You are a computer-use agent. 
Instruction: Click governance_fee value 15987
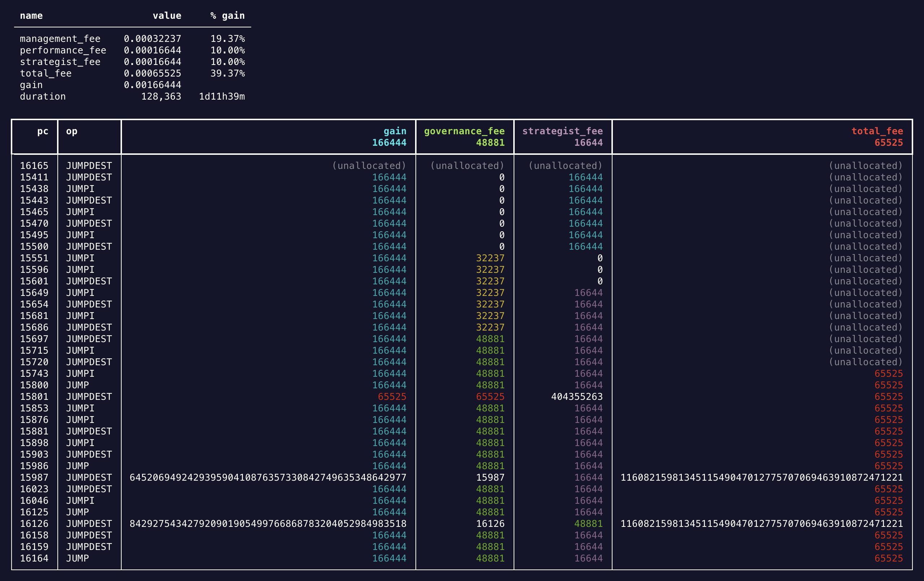click(x=491, y=477)
